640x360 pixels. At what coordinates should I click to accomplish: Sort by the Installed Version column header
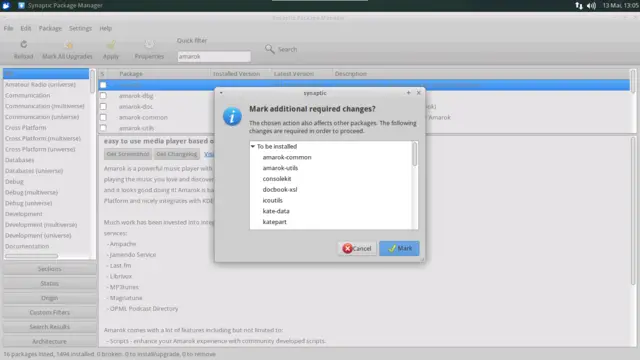coord(241,74)
